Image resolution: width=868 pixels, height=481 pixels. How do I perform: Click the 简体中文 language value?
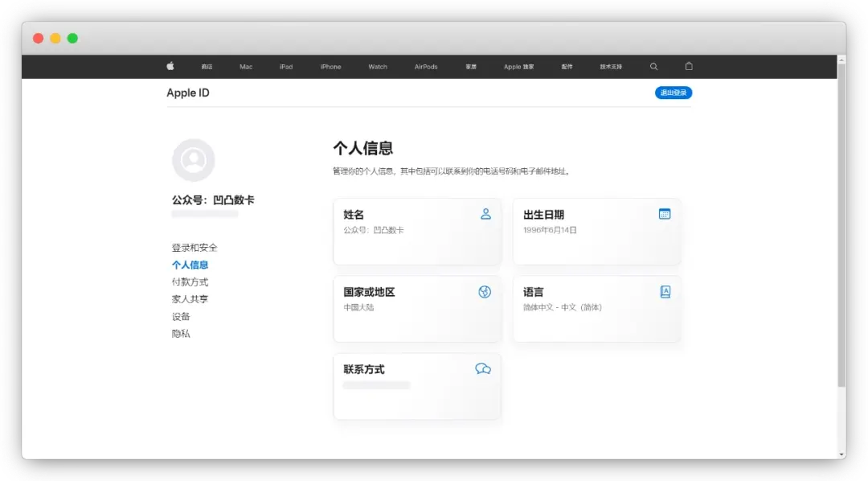(x=563, y=307)
